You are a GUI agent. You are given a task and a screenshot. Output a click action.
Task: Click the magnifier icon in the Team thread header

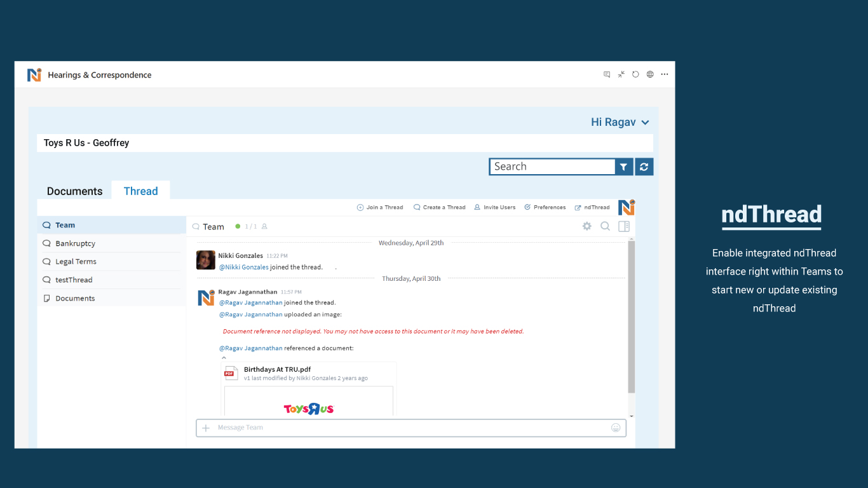[606, 226]
